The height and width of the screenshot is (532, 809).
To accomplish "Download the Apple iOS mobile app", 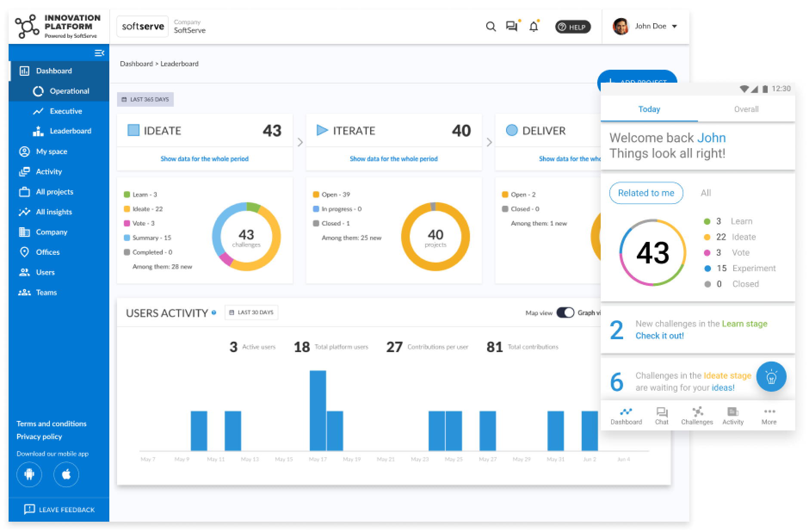I will pos(66,474).
